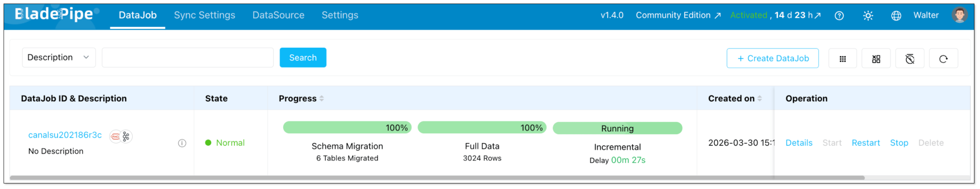Viewport: 980px width, 189px height.
Task: Open the Description filter dropdown
Action: point(59,57)
